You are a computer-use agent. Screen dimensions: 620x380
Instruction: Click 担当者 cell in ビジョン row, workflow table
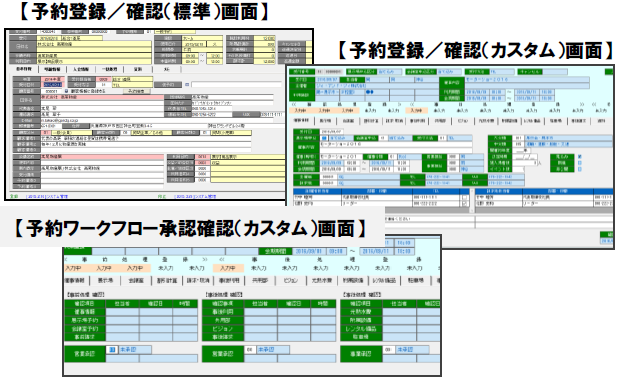(x=261, y=329)
